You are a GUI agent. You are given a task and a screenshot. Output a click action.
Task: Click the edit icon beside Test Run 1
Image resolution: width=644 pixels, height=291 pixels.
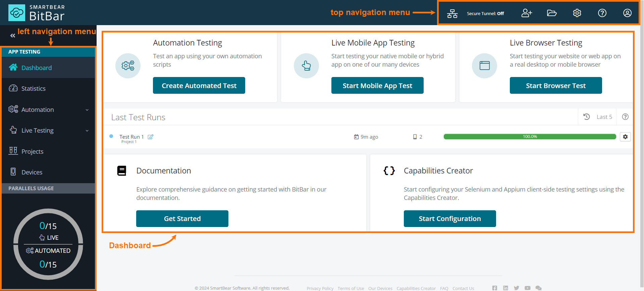[x=151, y=137]
